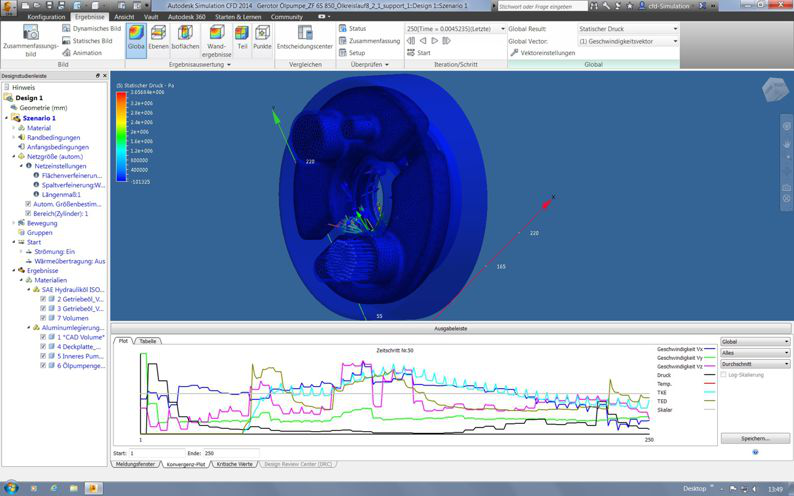This screenshot has width=794, height=496.
Task: Select the Punkte tool
Action: (262, 38)
